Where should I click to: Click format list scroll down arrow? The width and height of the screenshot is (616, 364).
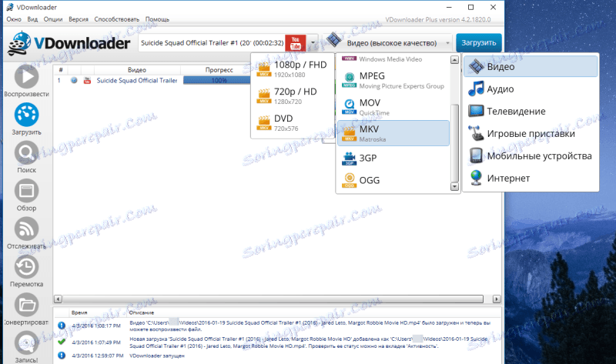coord(454,186)
